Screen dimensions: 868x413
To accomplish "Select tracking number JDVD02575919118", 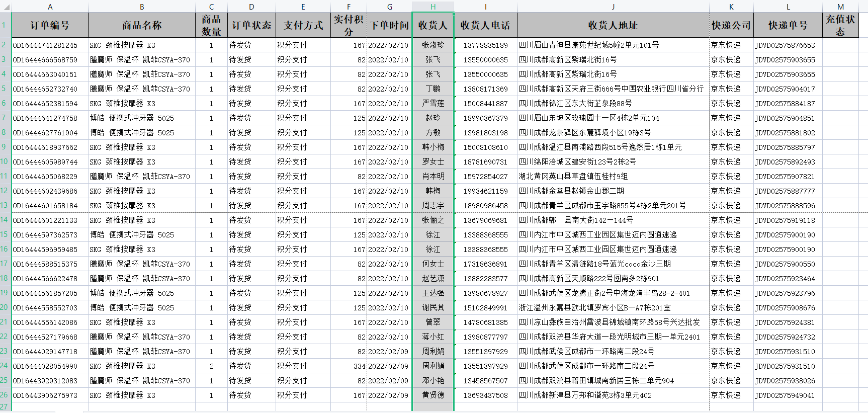I will [788, 220].
